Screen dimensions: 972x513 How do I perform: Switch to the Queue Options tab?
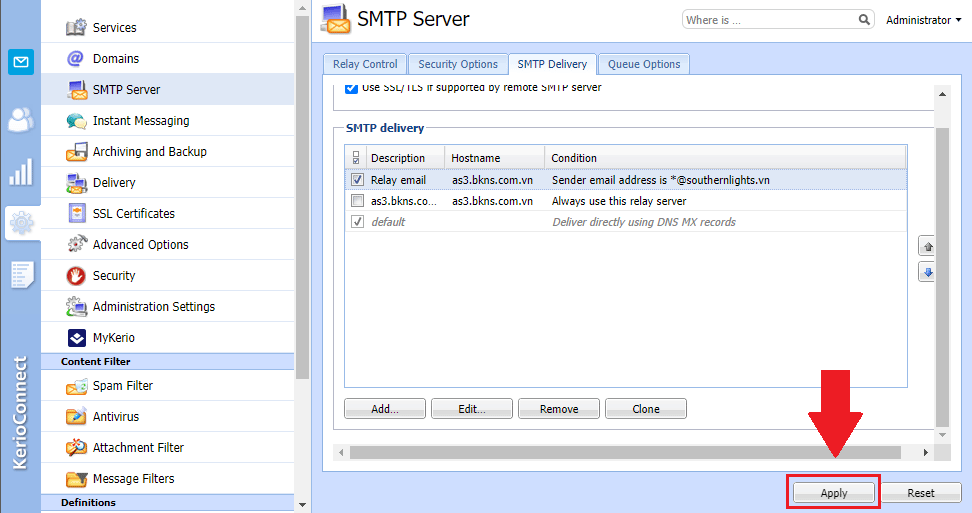[644, 64]
